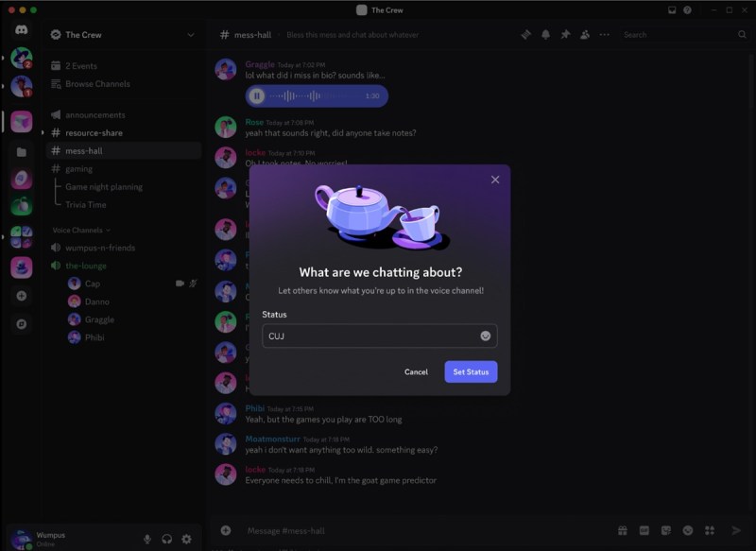Viewport: 756px width, 551px height.
Task: Expand the resource-share channel arrow
Action: [43, 132]
